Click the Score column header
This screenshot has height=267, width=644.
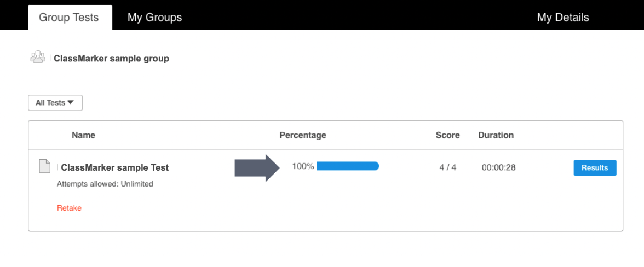447,135
